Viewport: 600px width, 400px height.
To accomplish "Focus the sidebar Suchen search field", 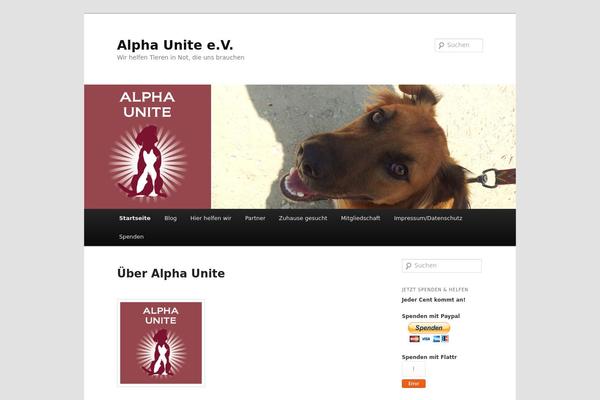I will [x=442, y=266].
